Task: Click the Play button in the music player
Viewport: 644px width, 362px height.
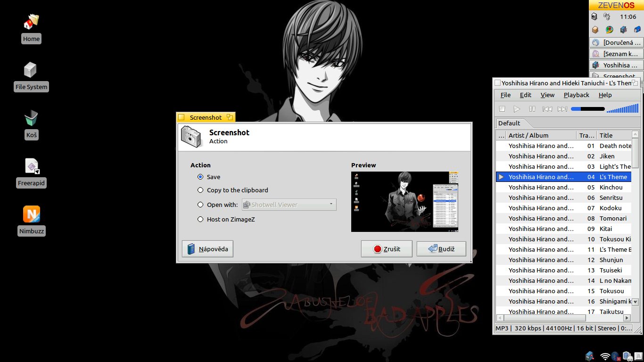Action: coord(517,109)
